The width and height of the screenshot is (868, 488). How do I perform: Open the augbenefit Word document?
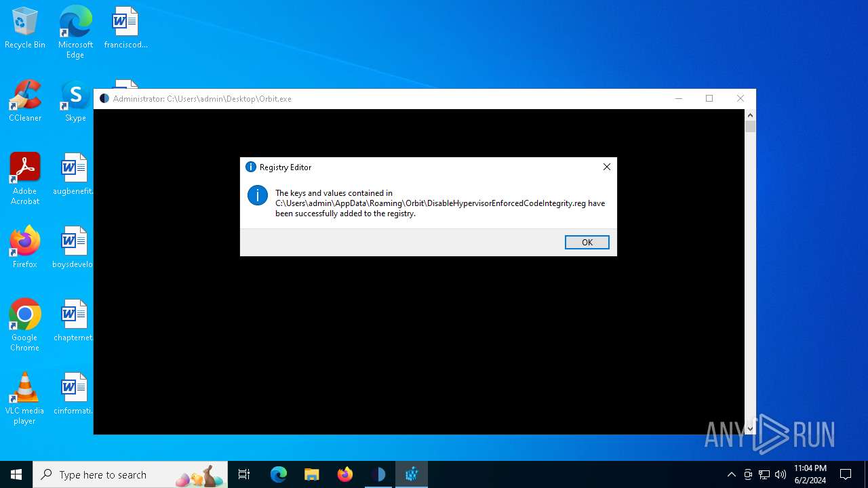[73, 174]
